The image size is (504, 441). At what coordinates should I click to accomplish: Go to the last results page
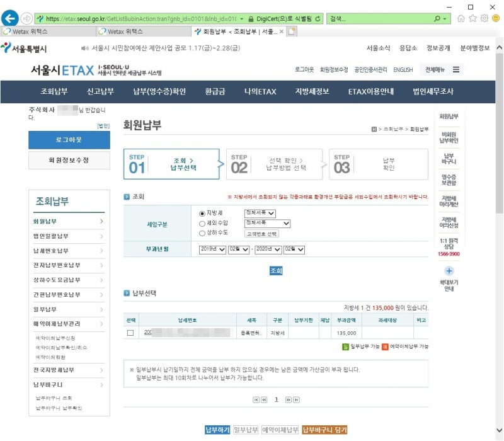pos(297,400)
